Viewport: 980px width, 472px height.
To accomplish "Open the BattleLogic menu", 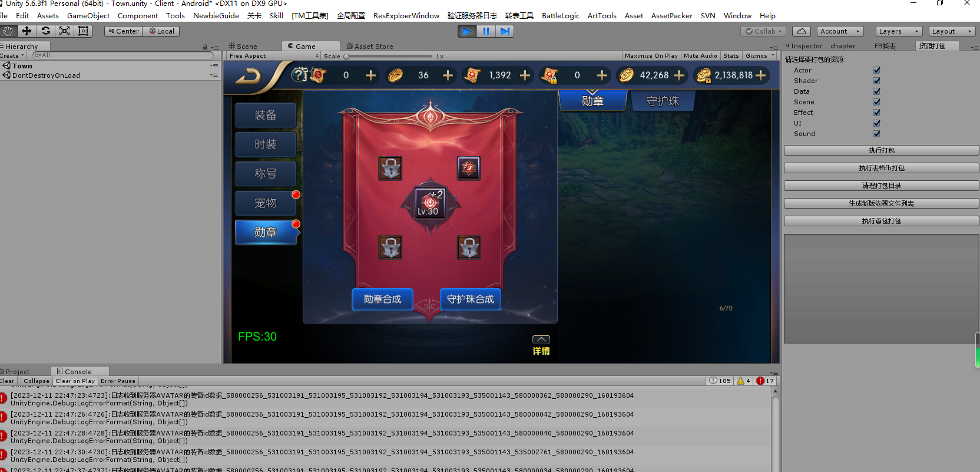I will (560, 16).
